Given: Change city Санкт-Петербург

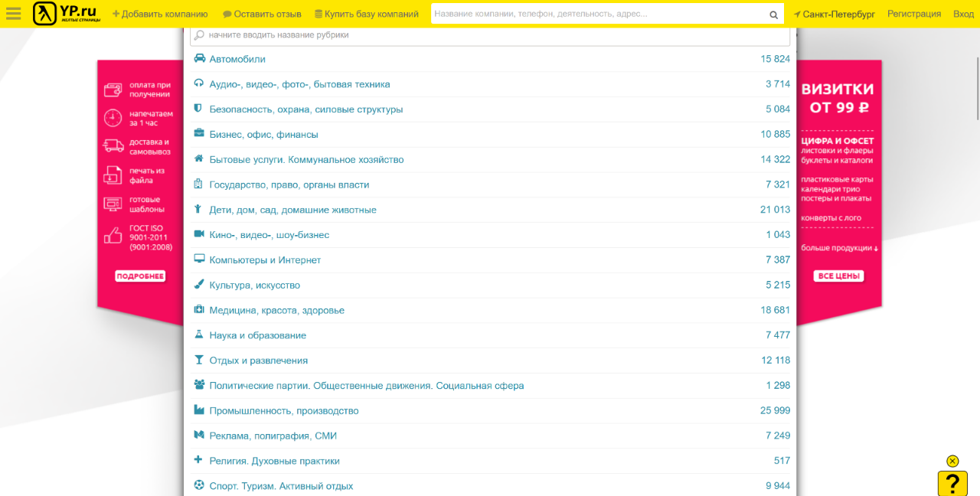Looking at the screenshot, I should 834,14.
